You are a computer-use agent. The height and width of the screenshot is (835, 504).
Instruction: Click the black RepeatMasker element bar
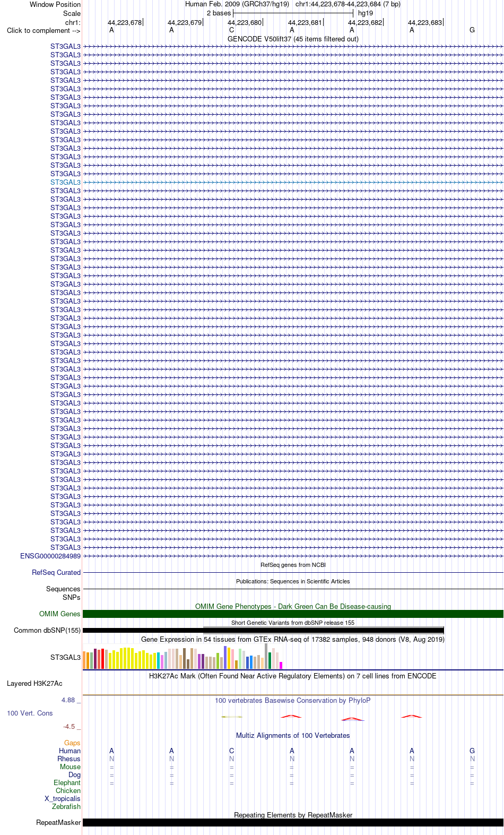[293, 822]
